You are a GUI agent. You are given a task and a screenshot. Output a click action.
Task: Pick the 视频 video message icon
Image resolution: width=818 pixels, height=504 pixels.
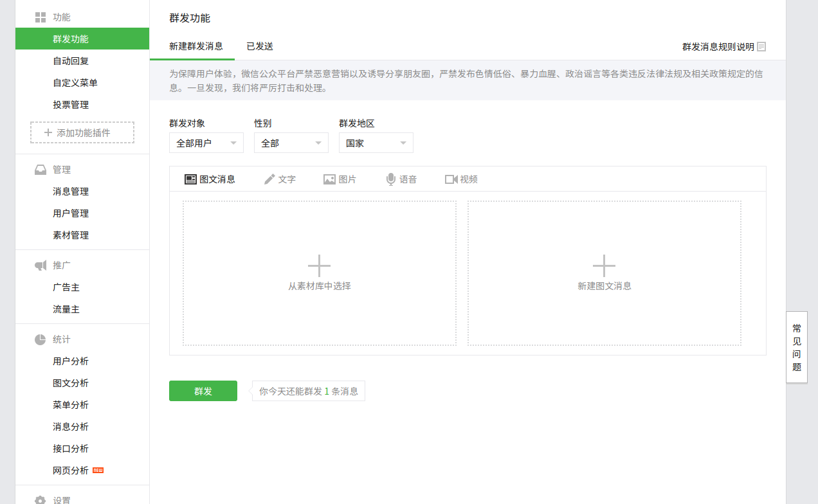click(451, 179)
